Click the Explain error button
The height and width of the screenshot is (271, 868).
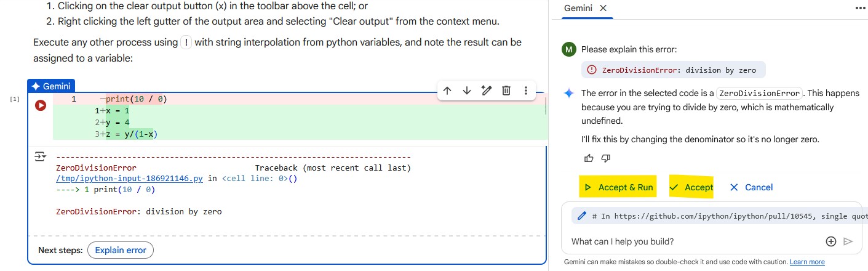coord(121,250)
